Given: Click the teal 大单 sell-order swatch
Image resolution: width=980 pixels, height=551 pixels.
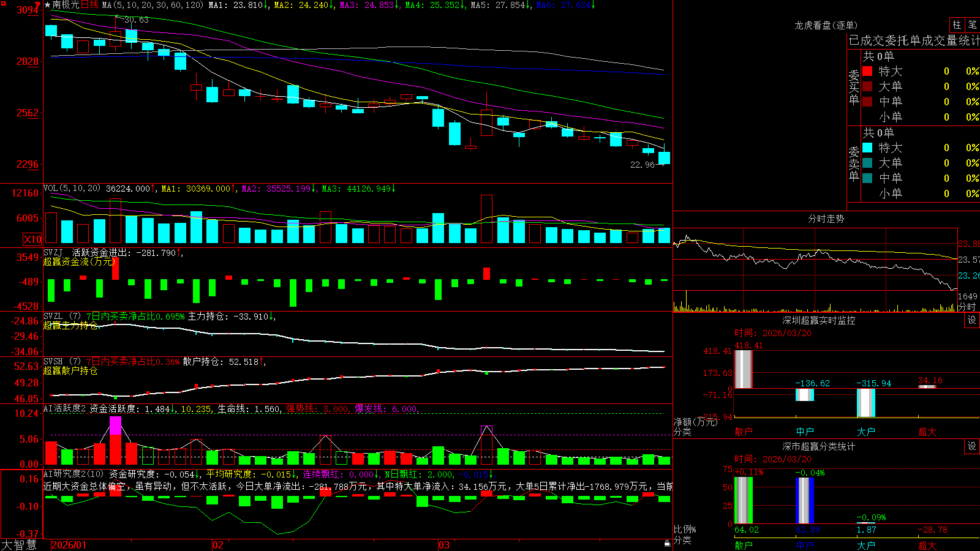Looking at the screenshot, I should pos(867,163).
